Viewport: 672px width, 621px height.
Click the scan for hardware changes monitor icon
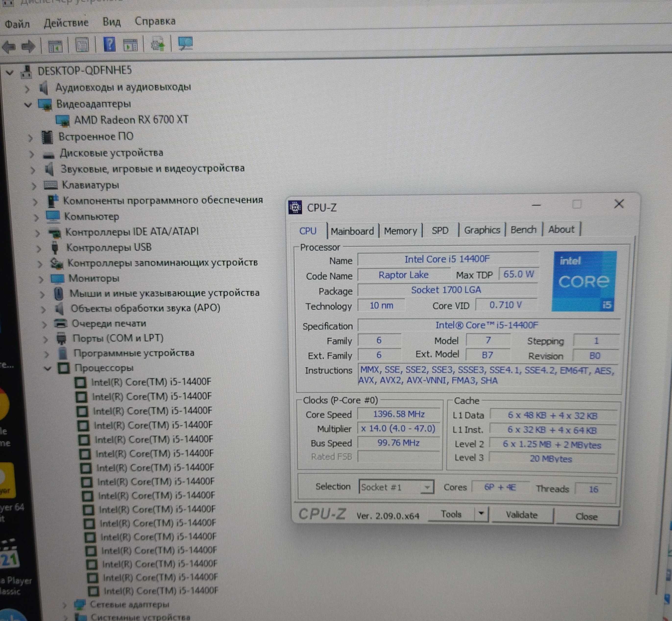(x=185, y=43)
